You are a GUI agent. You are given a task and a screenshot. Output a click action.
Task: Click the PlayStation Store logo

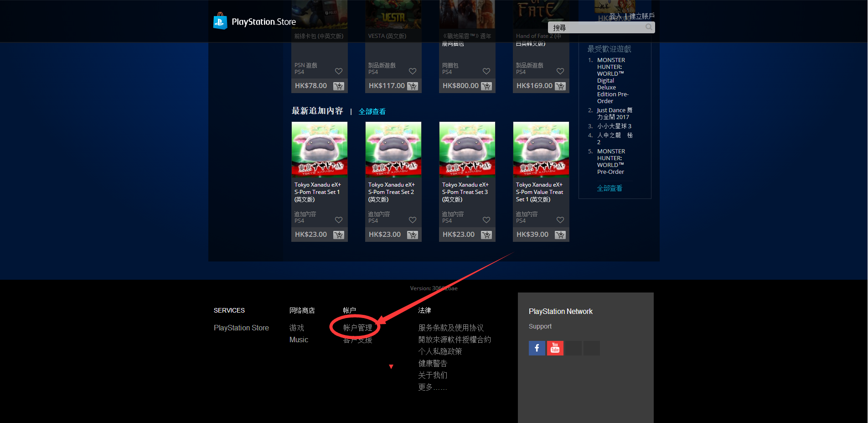coord(254,21)
